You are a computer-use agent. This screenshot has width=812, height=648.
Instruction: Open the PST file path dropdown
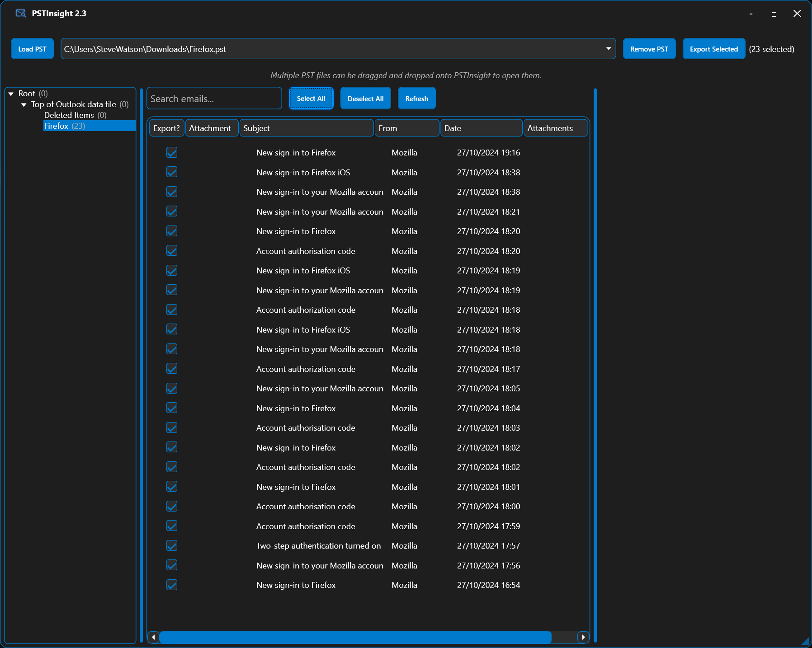(x=608, y=49)
